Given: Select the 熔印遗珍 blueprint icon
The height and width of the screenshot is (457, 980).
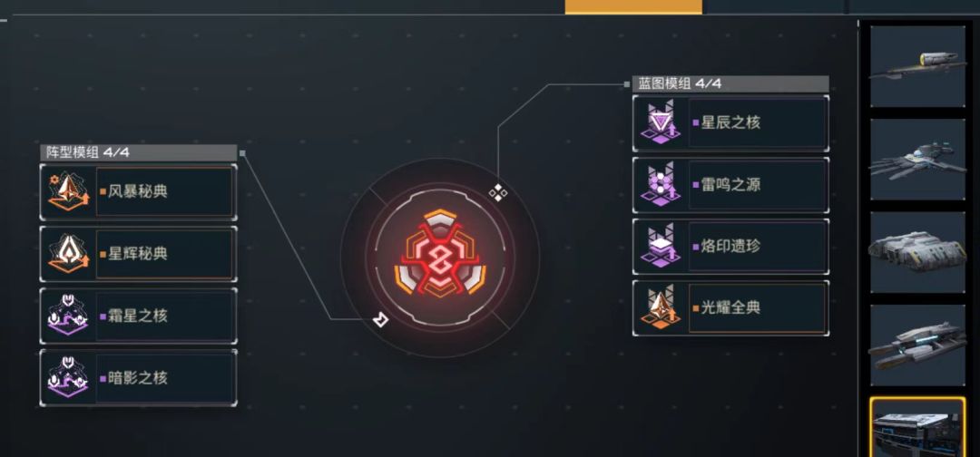Looking at the screenshot, I should pyautogui.click(x=661, y=246).
